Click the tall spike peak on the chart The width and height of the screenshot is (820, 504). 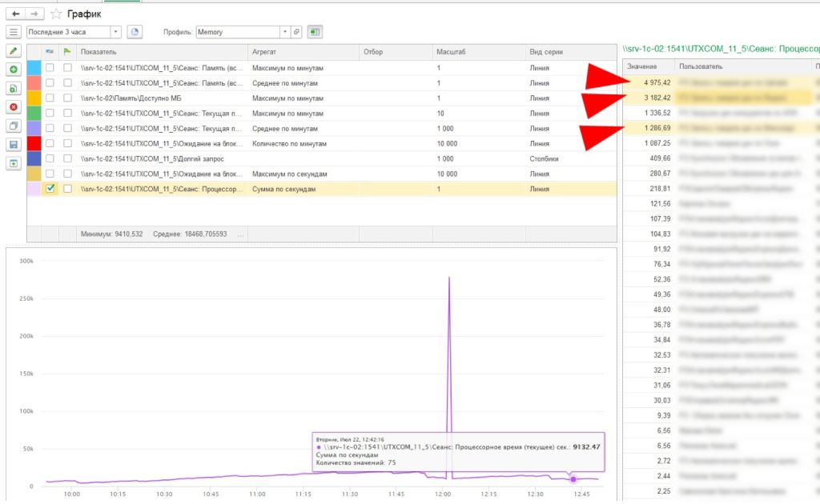[x=448, y=278]
